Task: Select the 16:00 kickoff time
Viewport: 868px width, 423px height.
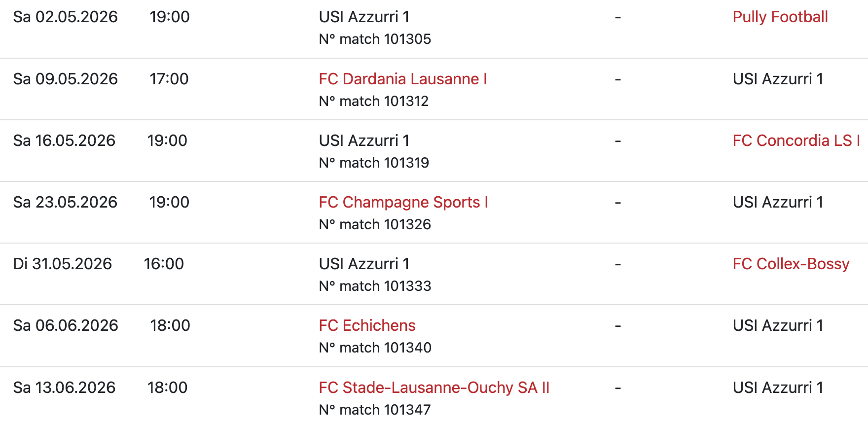Action: pyautogui.click(x=164, y=264)
